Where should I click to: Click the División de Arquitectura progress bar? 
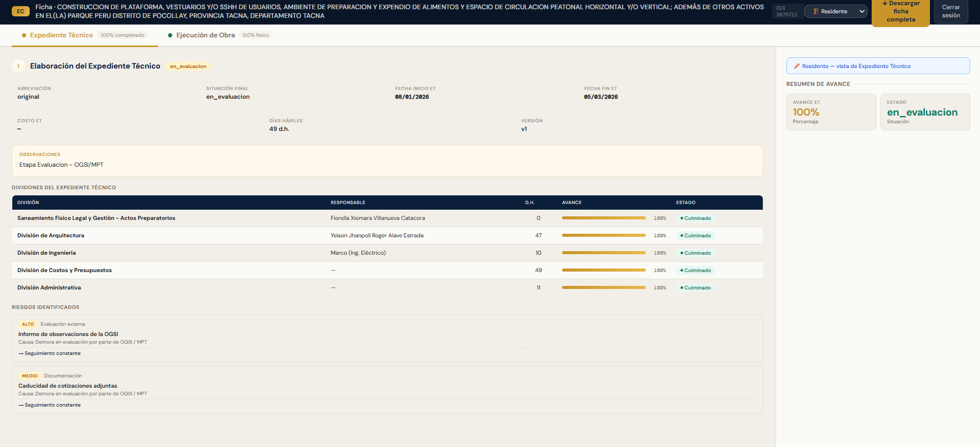[603, 235]
